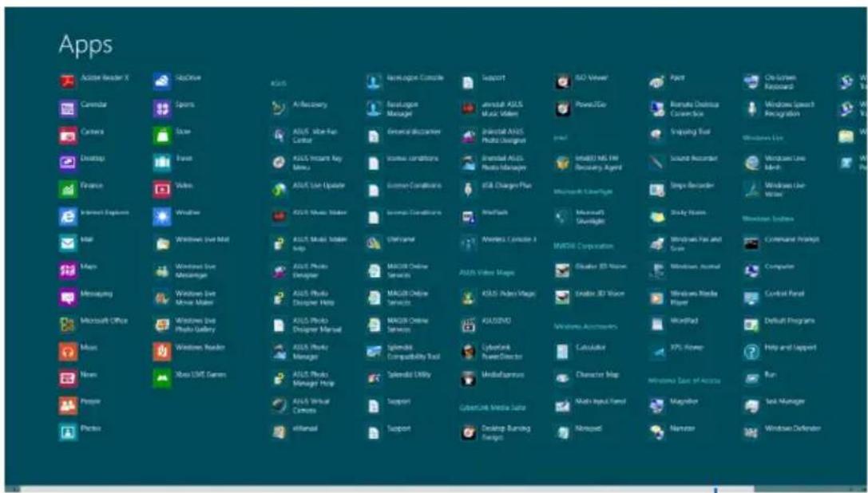Screen dimensions: 868x493
Task: Open Internet Explorer
Action: point(93,216)
